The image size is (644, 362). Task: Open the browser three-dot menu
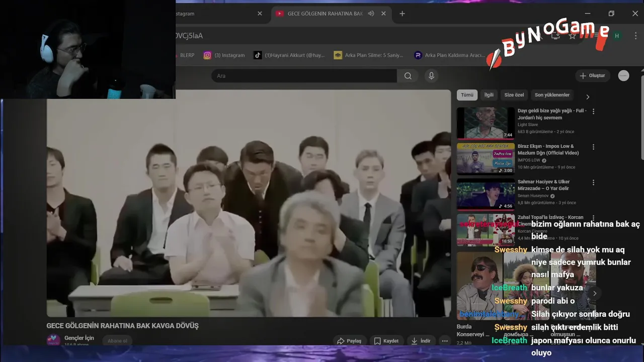point(635,36)
